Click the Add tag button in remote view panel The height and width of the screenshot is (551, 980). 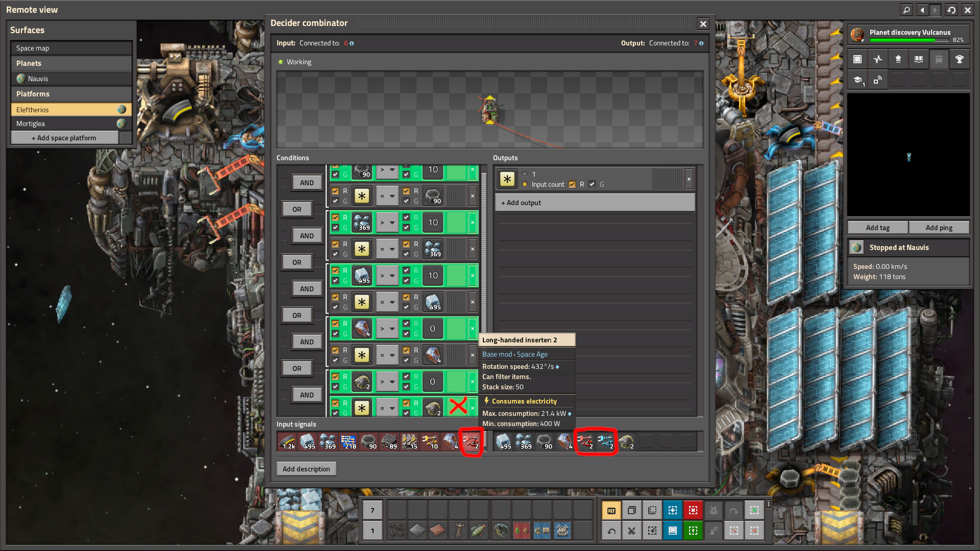[878, 228]
